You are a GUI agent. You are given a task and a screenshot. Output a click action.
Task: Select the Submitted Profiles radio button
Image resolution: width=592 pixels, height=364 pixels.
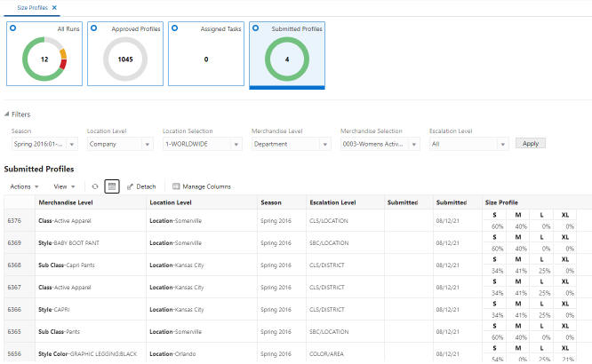pos(255,28)
